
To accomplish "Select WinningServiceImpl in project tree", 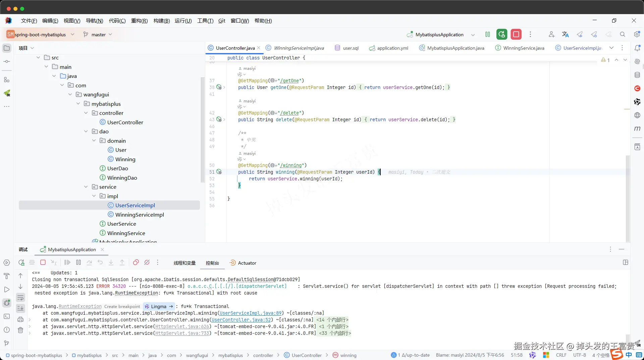I will [140, 215].
